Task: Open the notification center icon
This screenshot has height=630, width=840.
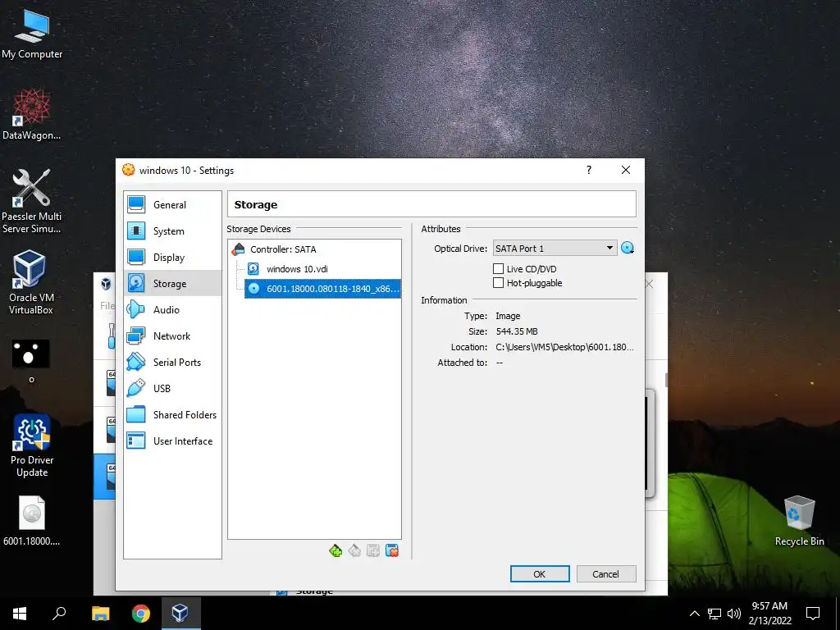Action: (x=813, y=614)
